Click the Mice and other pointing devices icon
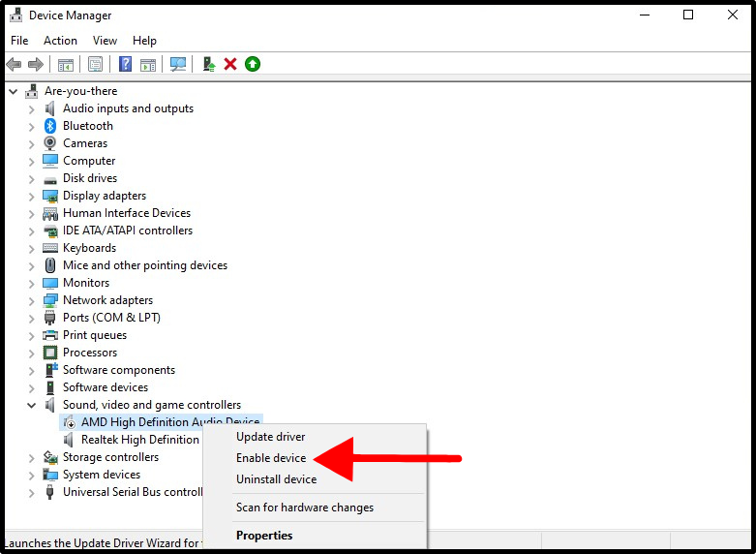The width and height of the screenshot is (756, 554). tap(50, 265)
